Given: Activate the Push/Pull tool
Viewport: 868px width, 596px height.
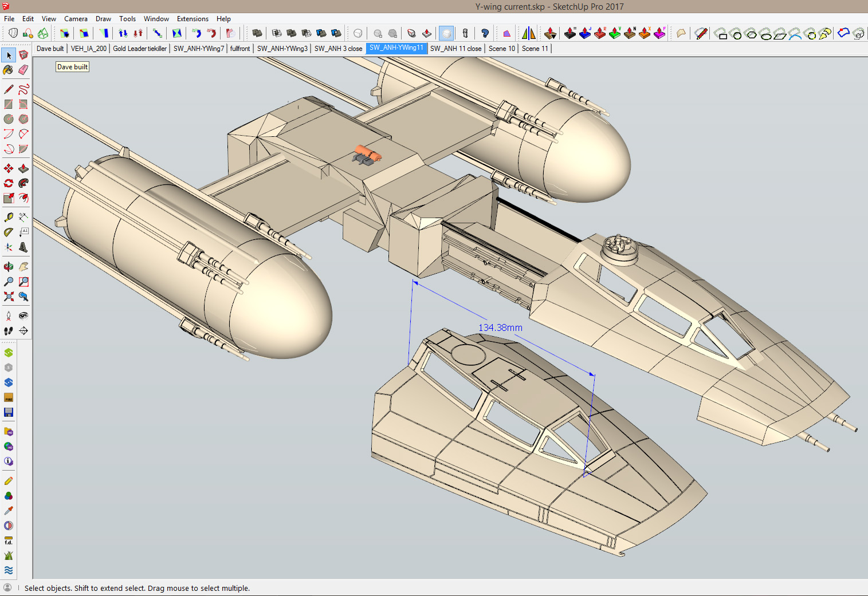Looking at the screenshot, I should pyautogui.click(x=23, y=168).
